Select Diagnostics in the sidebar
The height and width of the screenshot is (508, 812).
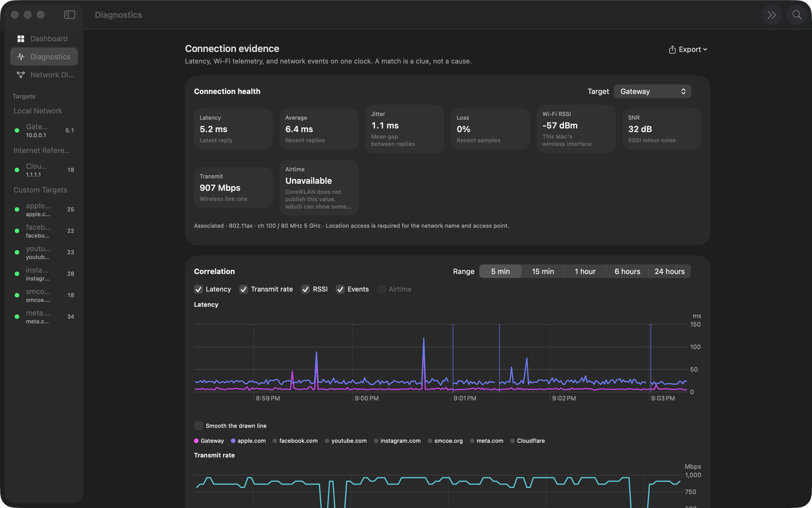point(44,57)
